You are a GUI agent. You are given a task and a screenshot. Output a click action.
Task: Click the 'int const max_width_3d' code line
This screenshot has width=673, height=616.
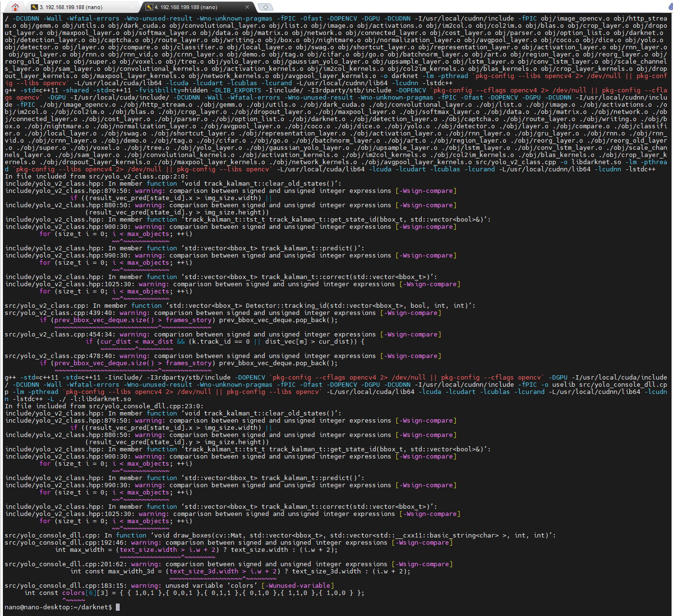(x=240, y=571)
